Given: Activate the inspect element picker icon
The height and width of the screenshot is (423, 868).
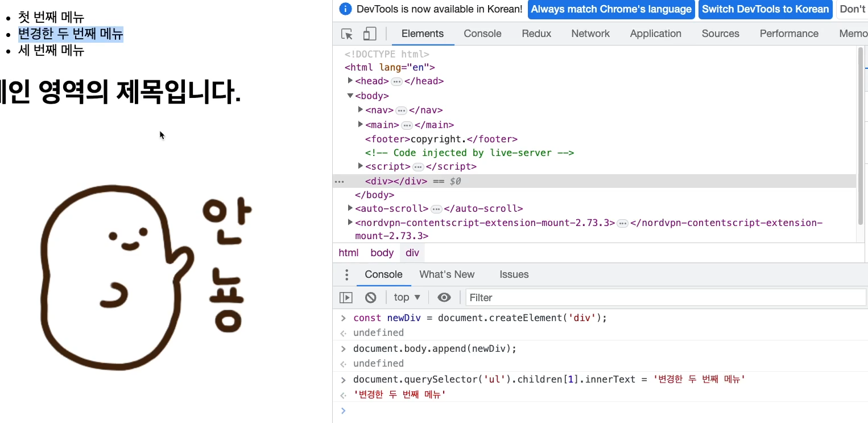Looking at the screenshot, I should coord(347,34).
